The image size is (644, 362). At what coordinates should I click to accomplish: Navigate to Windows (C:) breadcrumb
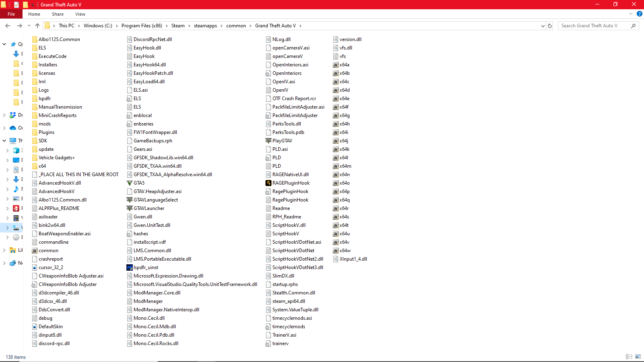[98, 26]
